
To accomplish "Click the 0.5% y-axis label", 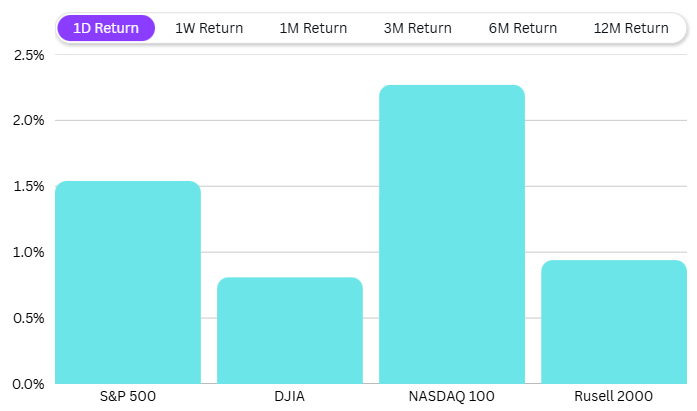I will 28,318.
